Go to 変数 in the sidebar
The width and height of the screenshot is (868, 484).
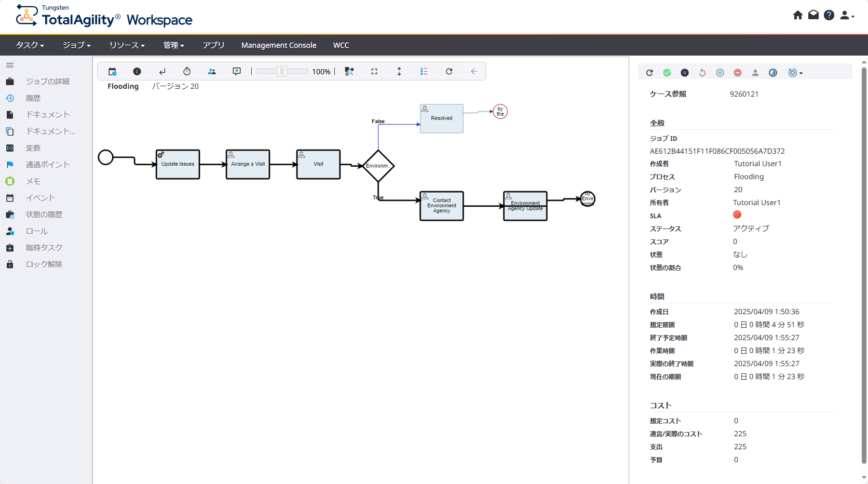pyautogui.click(x=33, y=148)
